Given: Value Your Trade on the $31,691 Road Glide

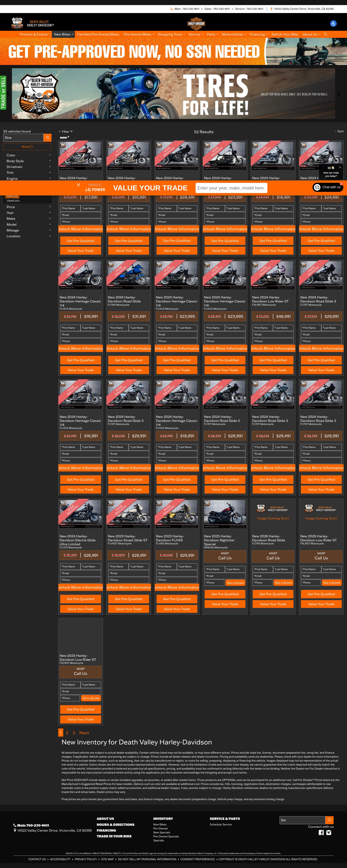Looking at the screenshot, I should point(128,370).
